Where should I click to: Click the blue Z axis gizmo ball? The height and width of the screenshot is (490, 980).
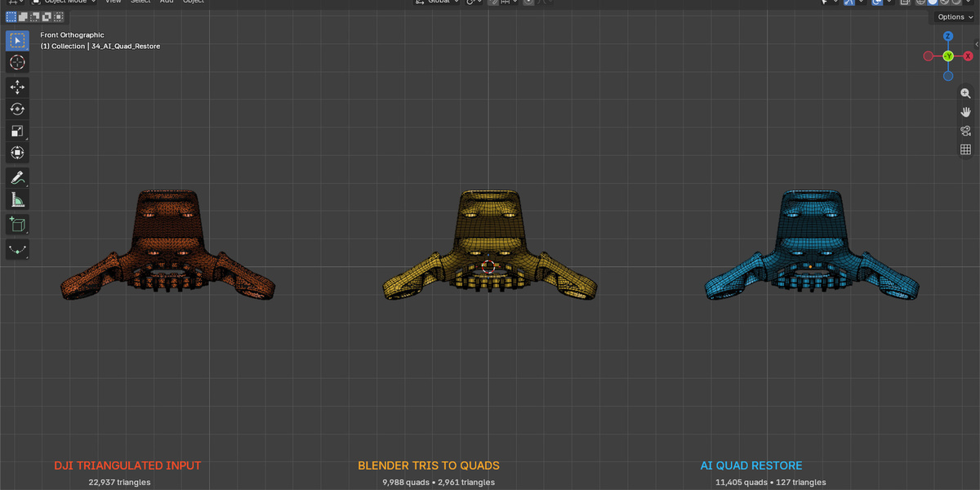coord(948,37)
